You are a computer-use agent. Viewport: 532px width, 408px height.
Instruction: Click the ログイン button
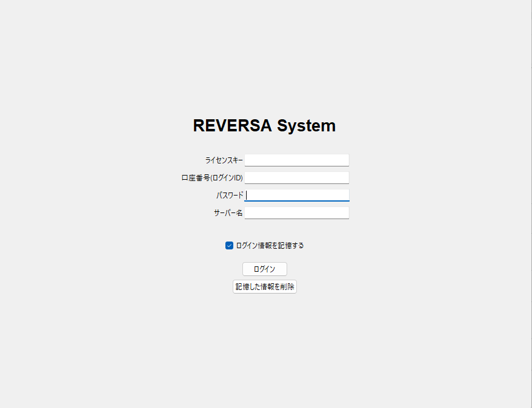[x=265, y=269]
